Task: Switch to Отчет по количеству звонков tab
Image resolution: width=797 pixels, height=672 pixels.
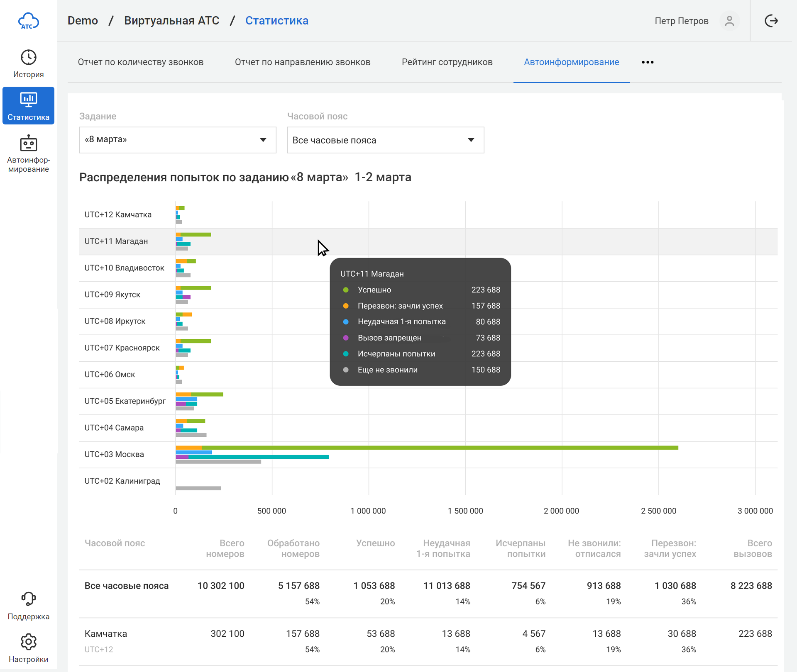Action: coord(140,62)
